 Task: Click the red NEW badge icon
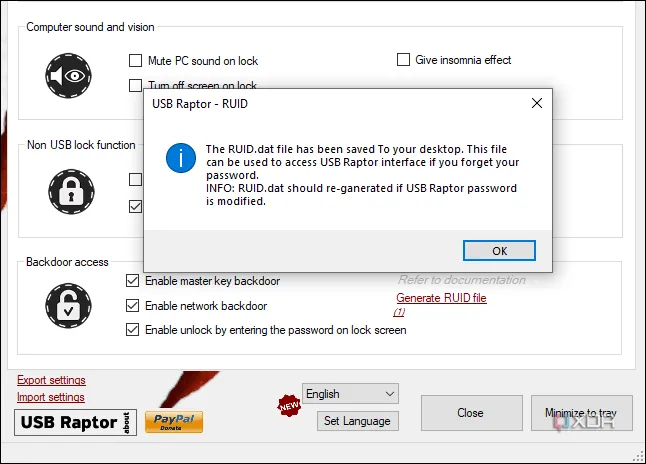[289, 405]
